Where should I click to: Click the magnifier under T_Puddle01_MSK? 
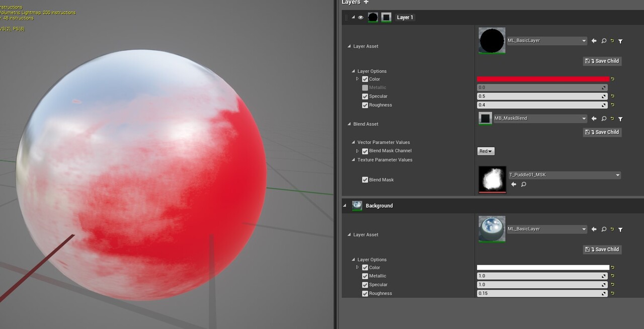pos(524,184)
